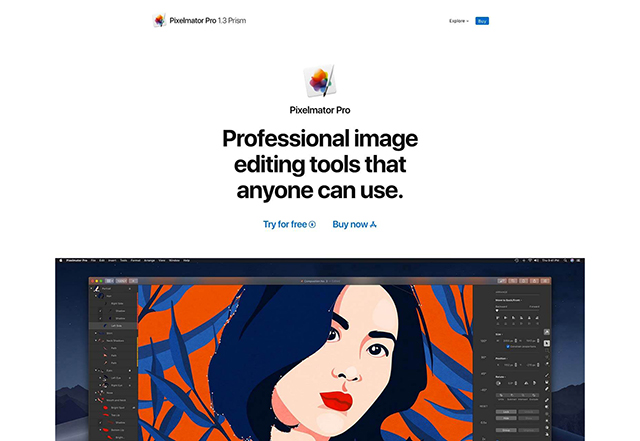The image size is (640, 441).
Task: Click the flip vertical icon
Action: click(534, 383)
